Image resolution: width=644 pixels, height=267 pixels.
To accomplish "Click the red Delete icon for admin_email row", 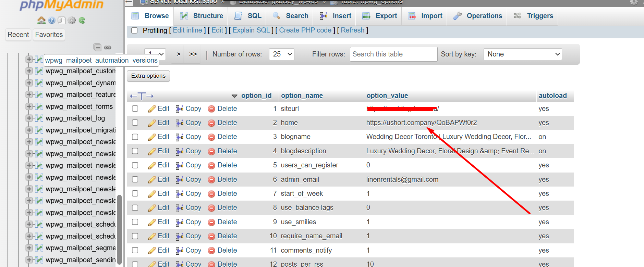I will [x=211, y=180].
